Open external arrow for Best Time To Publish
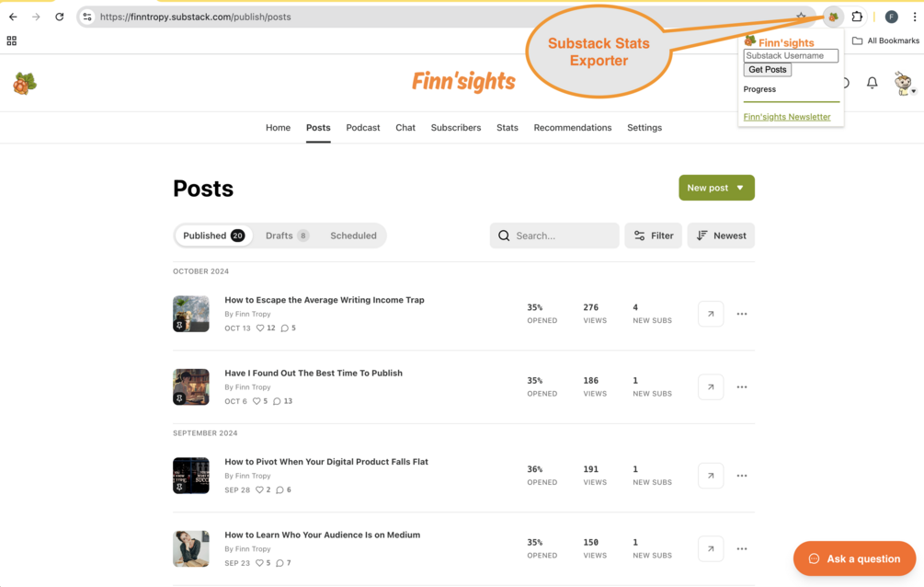The height and width of the screenshot is (587, 924). [x=711, y=387]
